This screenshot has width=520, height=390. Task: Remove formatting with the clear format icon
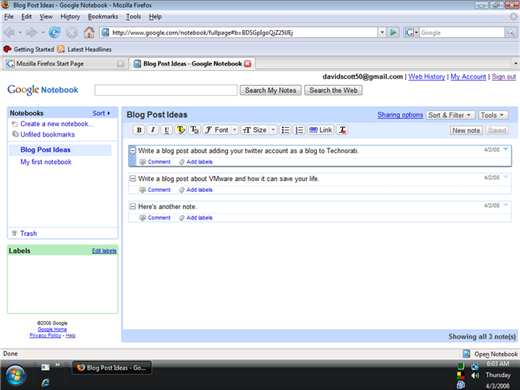pos(342,130)
